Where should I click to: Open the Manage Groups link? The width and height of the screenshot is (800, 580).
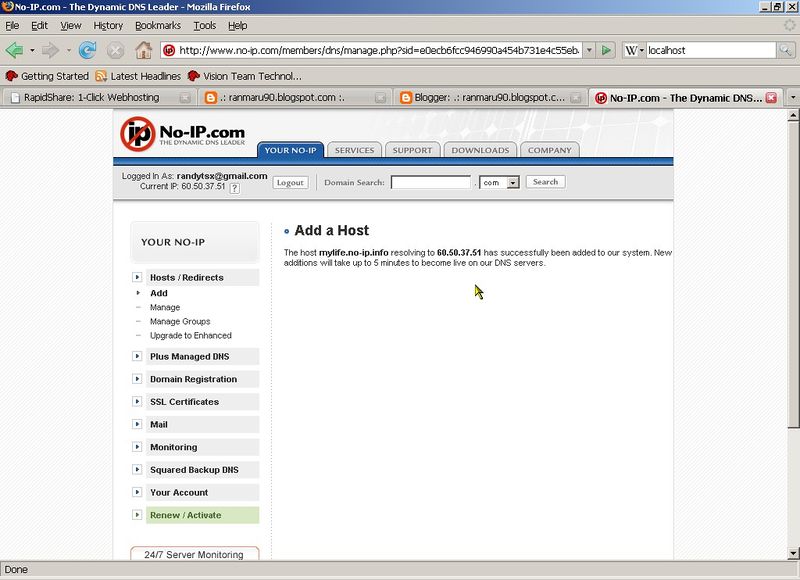click(x=180, y=321)
